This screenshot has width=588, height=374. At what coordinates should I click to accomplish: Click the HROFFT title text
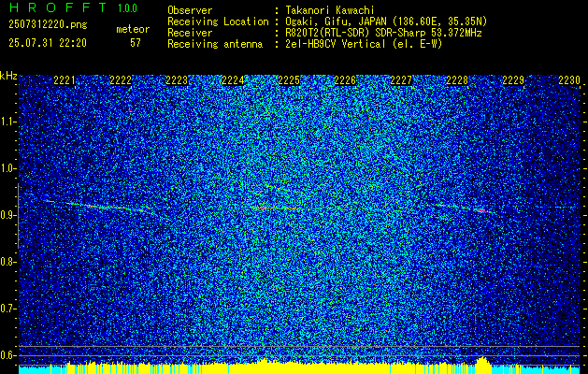(x=57, y=7)
